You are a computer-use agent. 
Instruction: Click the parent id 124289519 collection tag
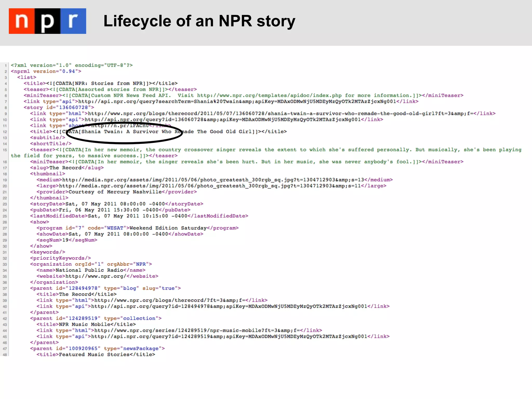[x=96, y=318]
